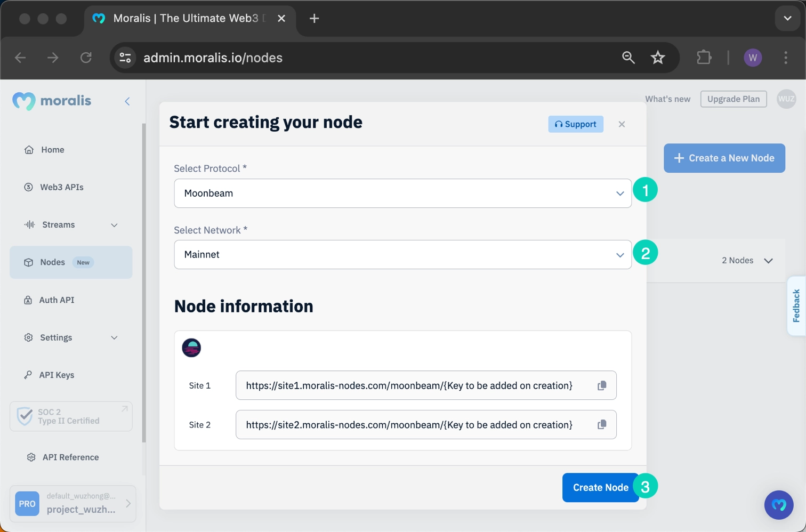Select the Moralis browser tab

tap(189, 19)
